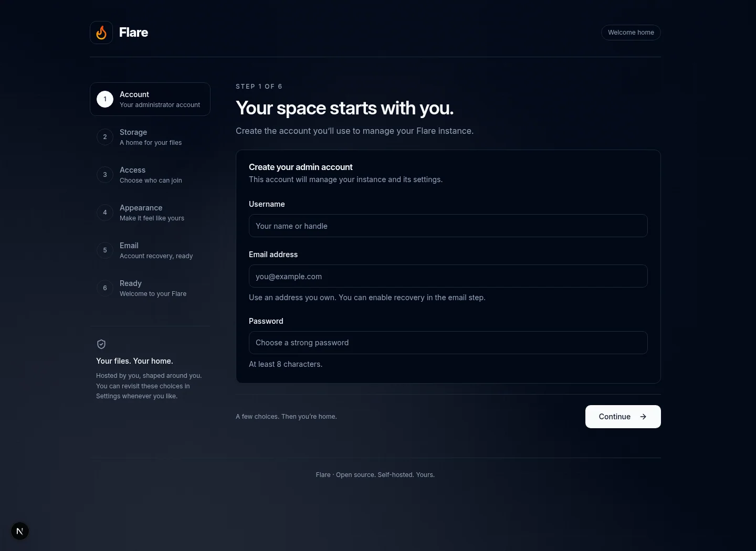Click the Continue button
This screenshot has height=551, width=756.
point(623,417)
